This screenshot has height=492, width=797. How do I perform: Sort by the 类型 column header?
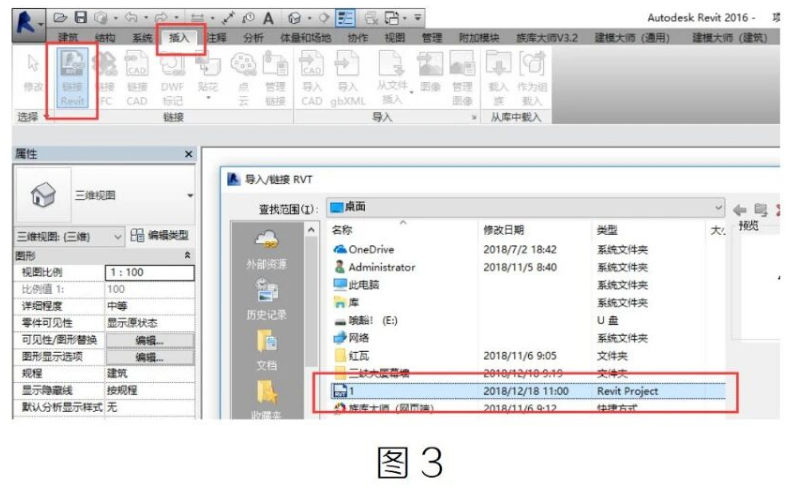coord(607,230)
